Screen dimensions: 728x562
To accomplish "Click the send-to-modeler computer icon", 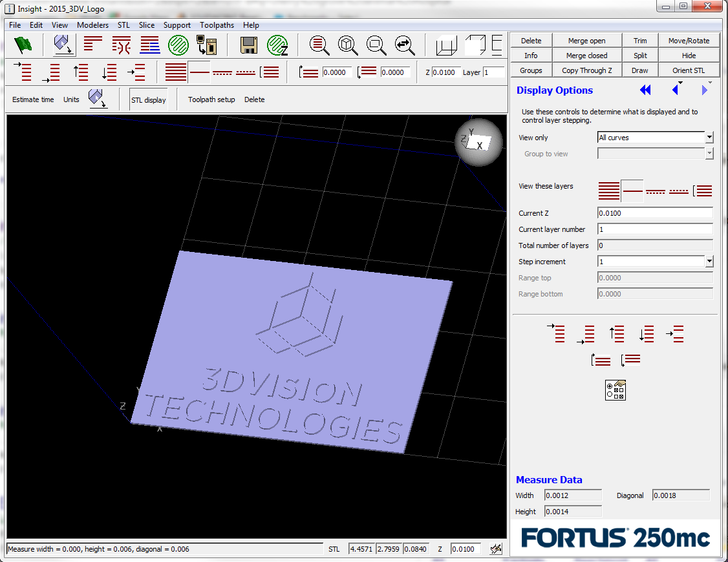I will (207, 45).
